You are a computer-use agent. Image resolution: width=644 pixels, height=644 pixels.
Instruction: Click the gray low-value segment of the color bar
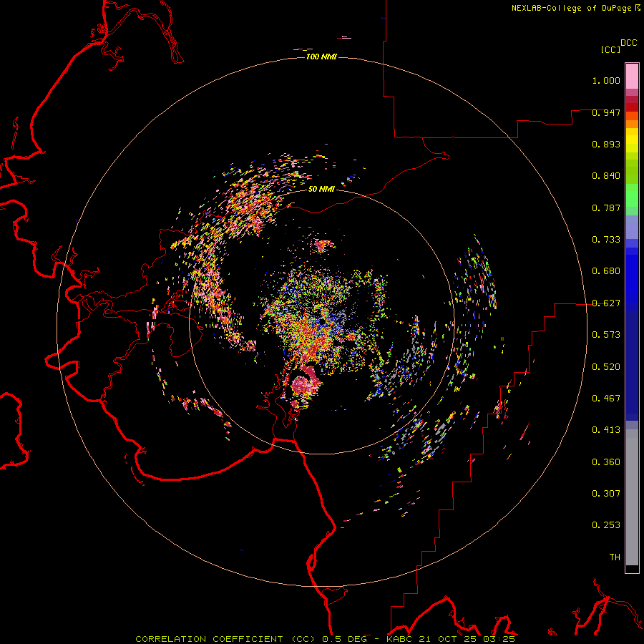[x=632, y=497]
